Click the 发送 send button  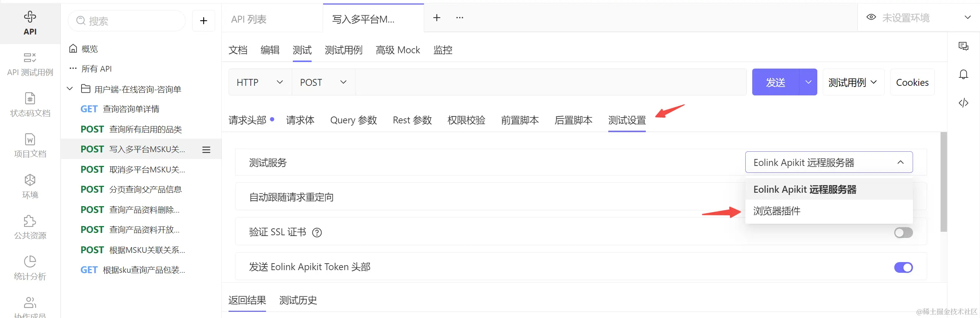pos(776,82)
